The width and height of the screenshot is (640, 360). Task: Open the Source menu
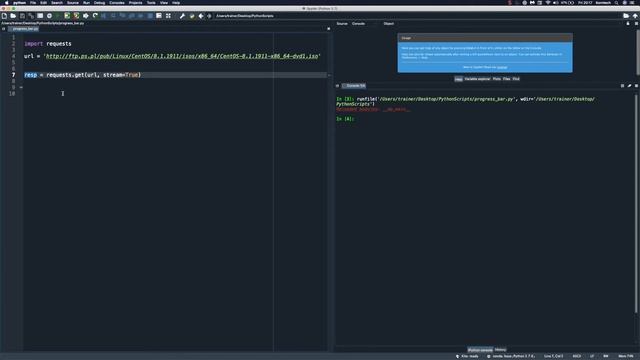73,2
